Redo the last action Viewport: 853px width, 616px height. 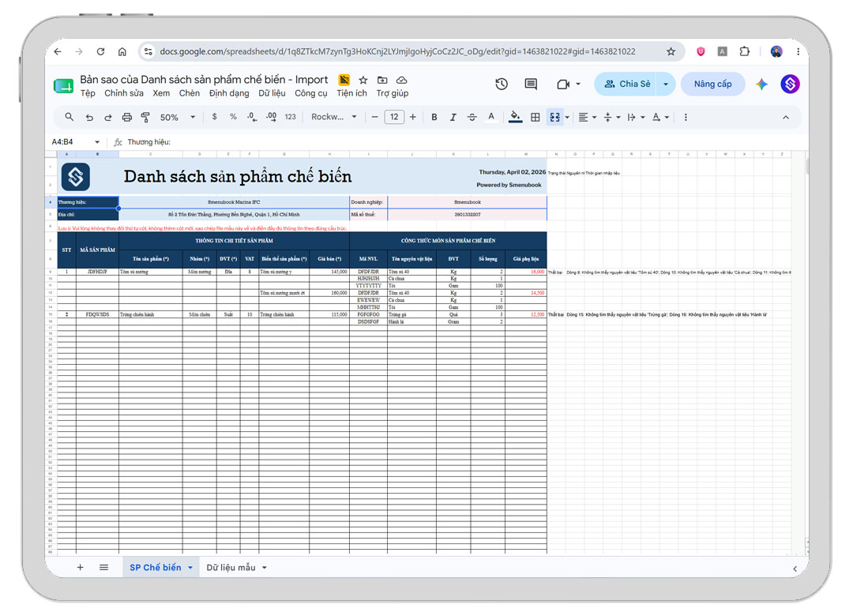108,117
